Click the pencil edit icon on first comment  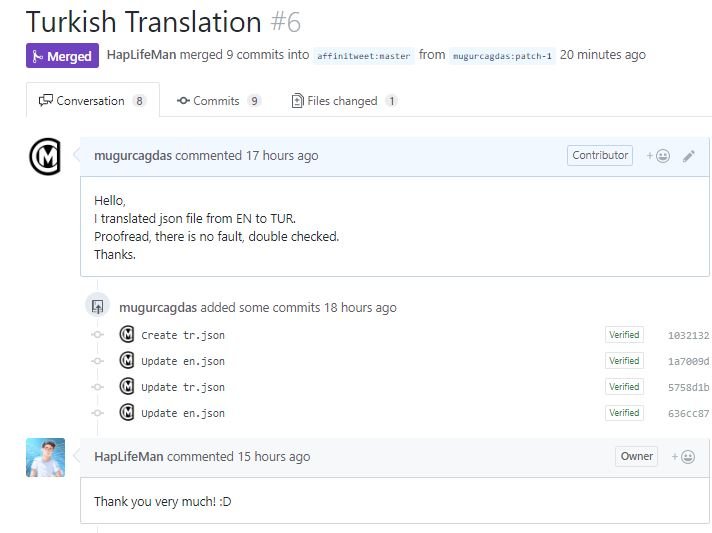pos(689,156)
